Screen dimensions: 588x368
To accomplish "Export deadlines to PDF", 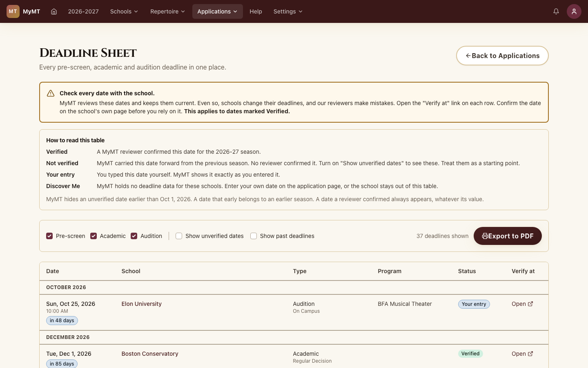I will [508, 236].
